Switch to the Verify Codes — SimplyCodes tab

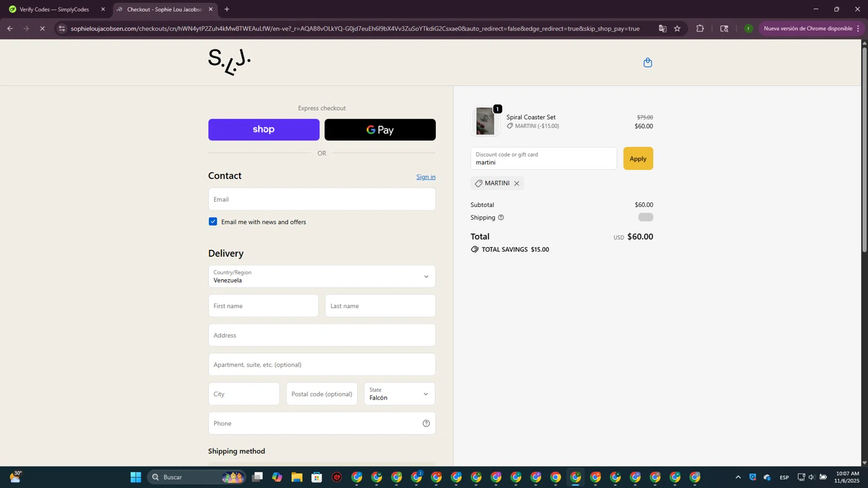click(54, 9)
